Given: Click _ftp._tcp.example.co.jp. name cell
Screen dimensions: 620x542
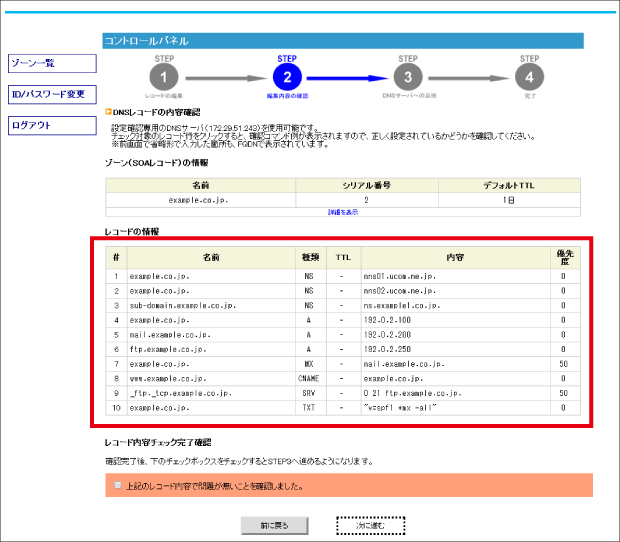Looking at the screenshot, I should pyautogui.click(x=211, y=393).
